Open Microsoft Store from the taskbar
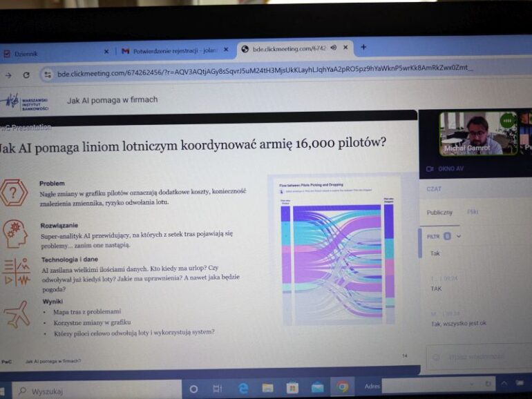The image size is (532, 399). [x=292, y=387]
